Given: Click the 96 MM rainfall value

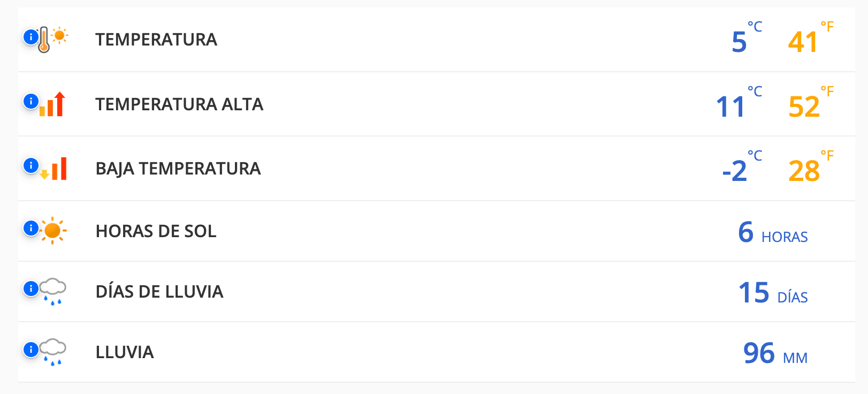Looking at the screenshot, I should click(x=775, y=353).
